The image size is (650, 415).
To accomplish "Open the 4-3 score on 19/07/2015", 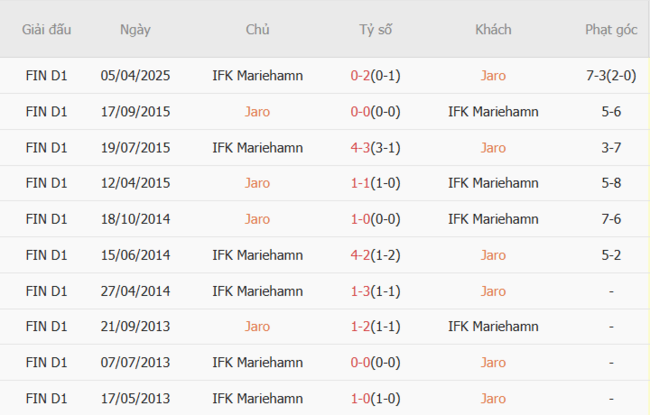I will [x=361, y=147].
